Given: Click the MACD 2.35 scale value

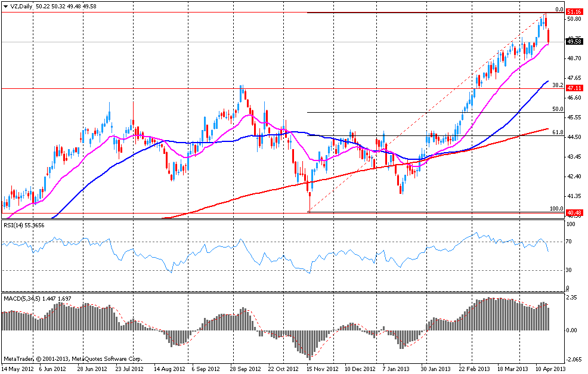Looking at the screenshot, I should (x=571, y=298).
